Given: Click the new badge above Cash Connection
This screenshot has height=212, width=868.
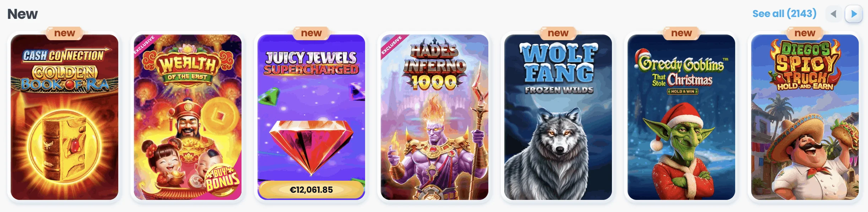Looking at the screenshot, I should (64, 33).
